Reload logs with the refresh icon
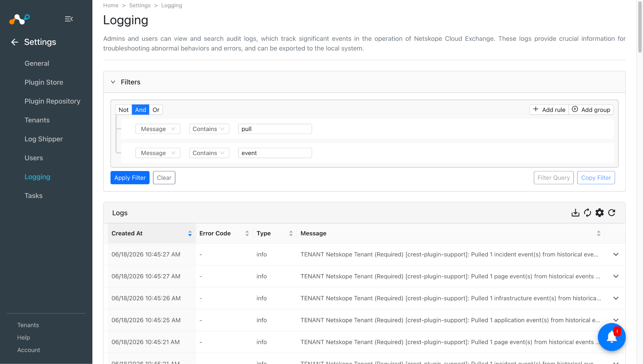 pos(612,213)
